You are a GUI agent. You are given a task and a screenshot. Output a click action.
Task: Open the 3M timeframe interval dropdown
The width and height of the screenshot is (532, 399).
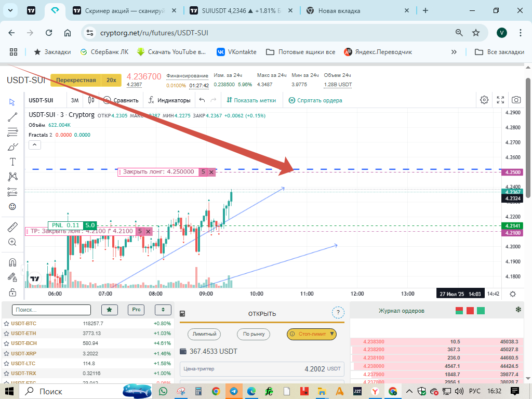click(75, 100)
